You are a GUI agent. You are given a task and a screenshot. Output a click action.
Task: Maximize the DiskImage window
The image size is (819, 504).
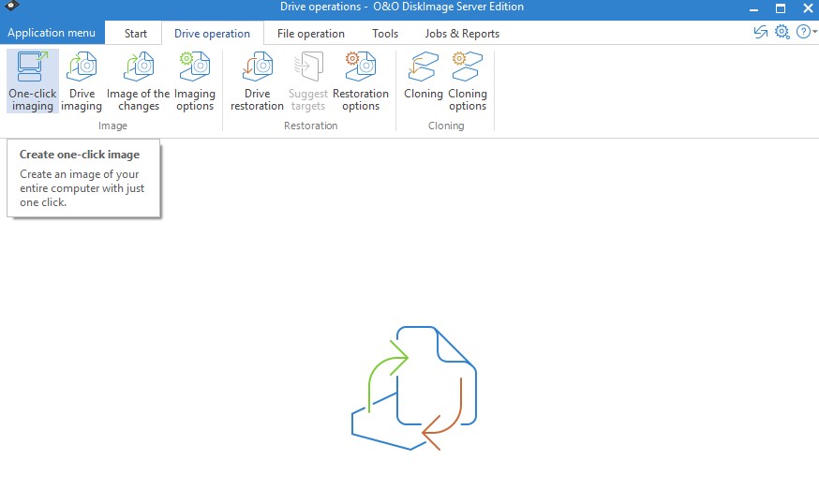[781, 7]
